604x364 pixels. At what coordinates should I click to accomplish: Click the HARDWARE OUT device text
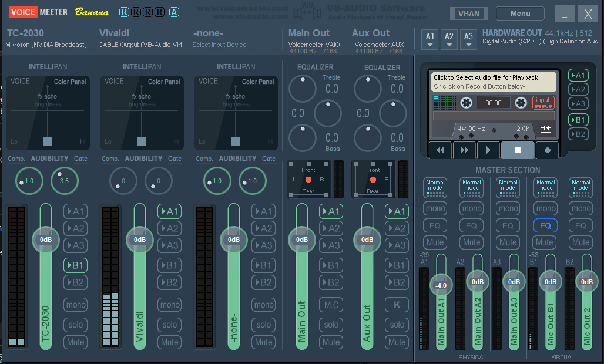click(x=540, y=41)
